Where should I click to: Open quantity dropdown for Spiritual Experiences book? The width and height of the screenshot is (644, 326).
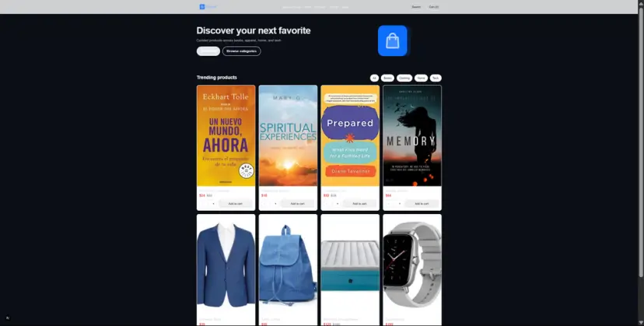tap(270, 204)
